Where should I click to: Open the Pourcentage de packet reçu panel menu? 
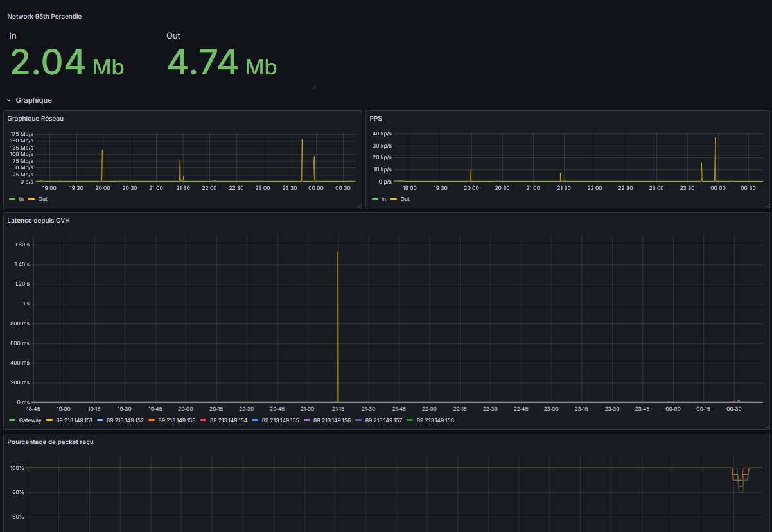tap(51, 442)
